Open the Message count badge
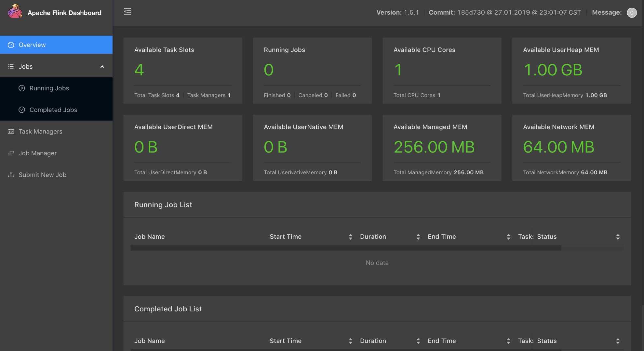Screen dimensions: 644x351 (x=632, y=13)
